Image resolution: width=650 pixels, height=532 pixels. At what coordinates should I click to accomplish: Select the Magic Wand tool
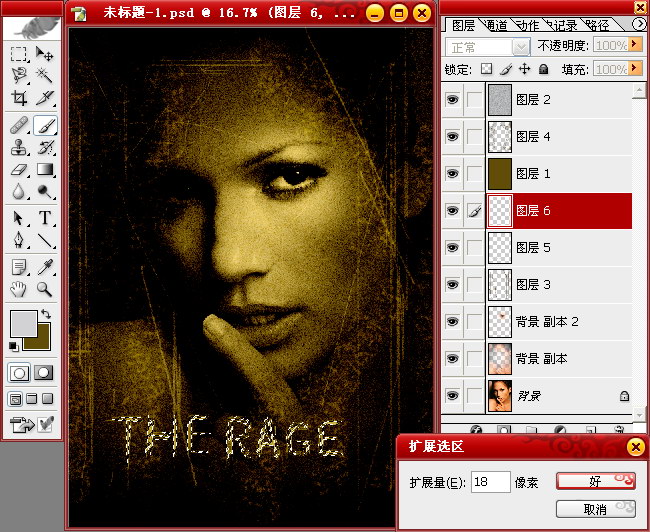tap(44, 75)
